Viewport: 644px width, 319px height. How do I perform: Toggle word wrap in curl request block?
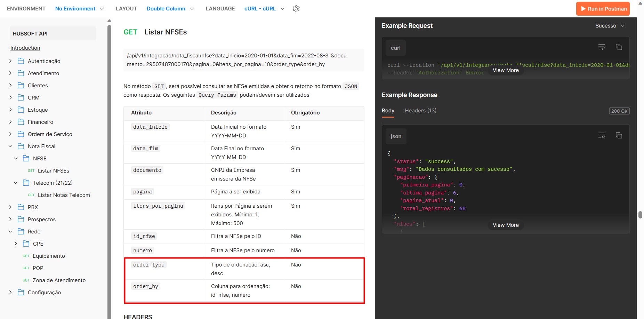[601, 47]
